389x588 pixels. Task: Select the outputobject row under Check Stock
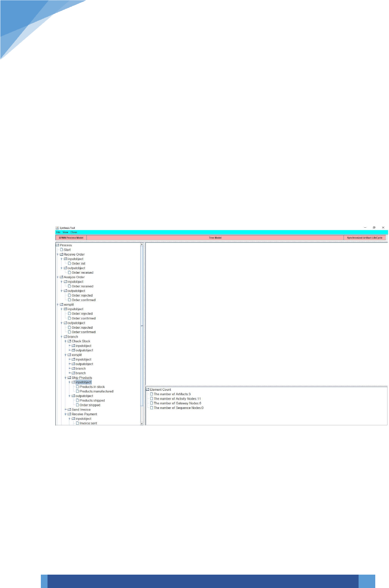click(82, 350)
